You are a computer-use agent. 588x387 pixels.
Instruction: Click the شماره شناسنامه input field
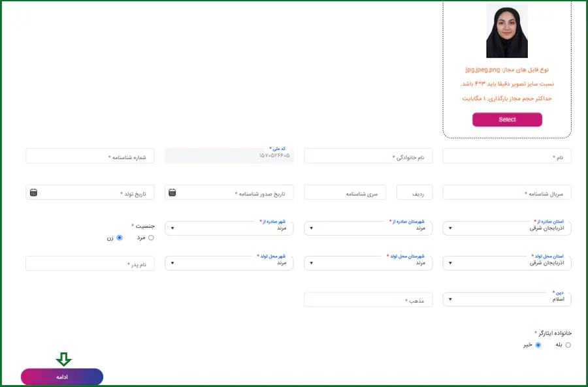click(x=90, y=157)
